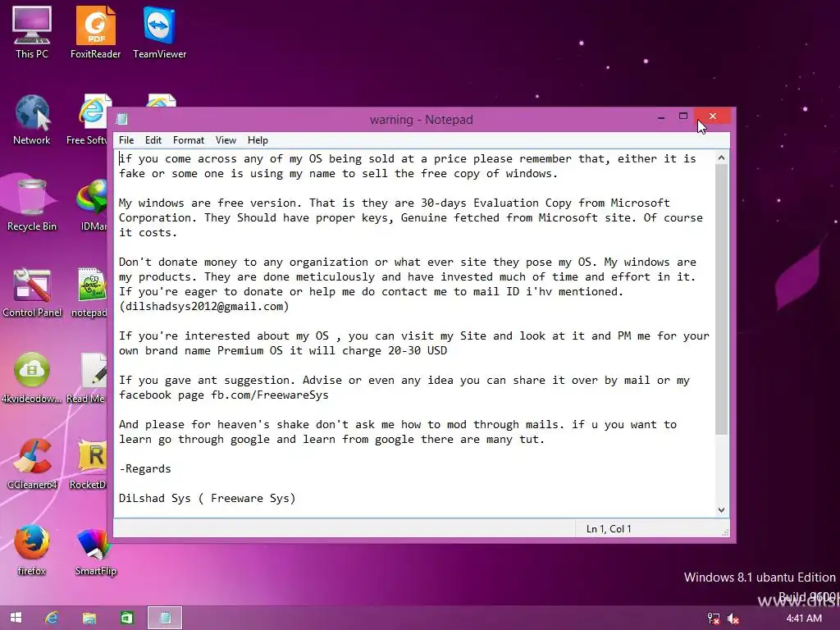Open the Format menu in Notepad

(x=189, y=140)
